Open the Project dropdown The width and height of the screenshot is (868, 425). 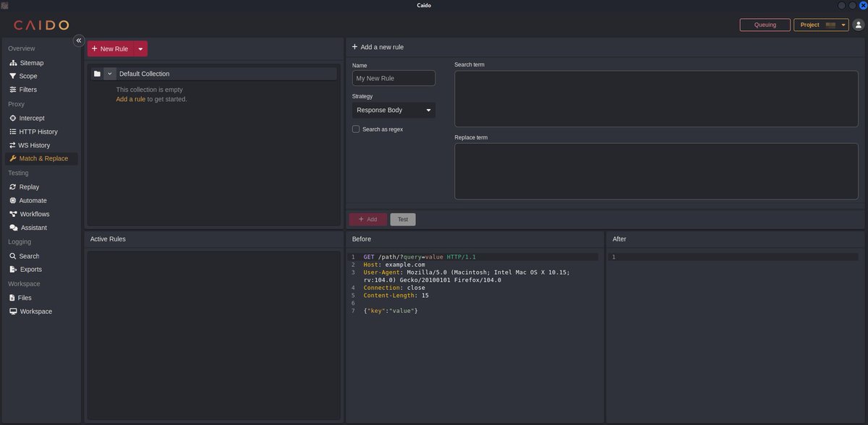[x=821, y=25]
